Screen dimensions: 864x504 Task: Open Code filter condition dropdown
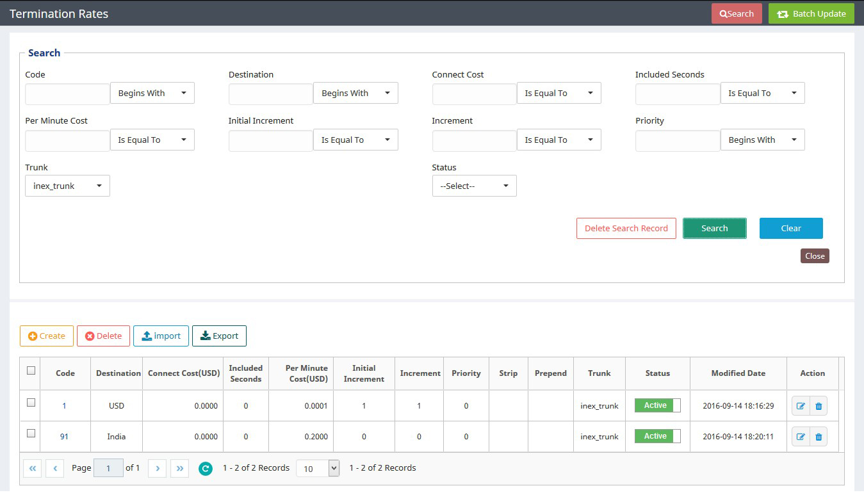(152, 93)
